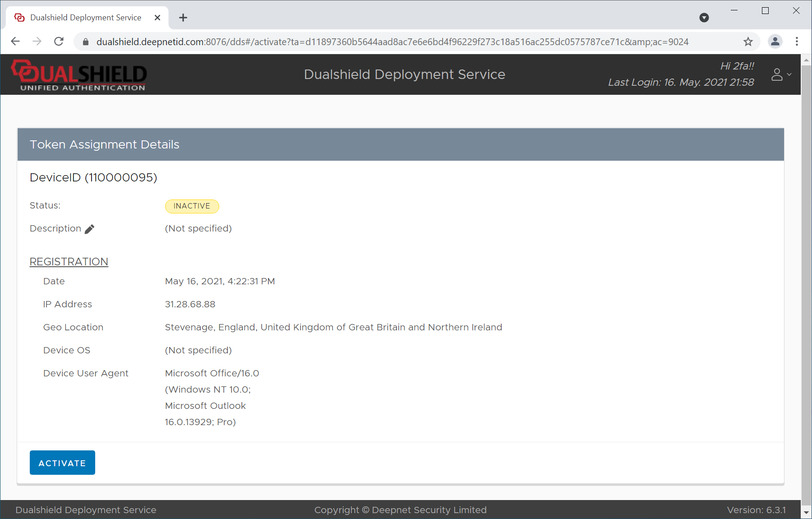Viewport: 812px width, 519px height.
Task: Open the Chrome profile avatar
Action: click(x=775, y=42)
